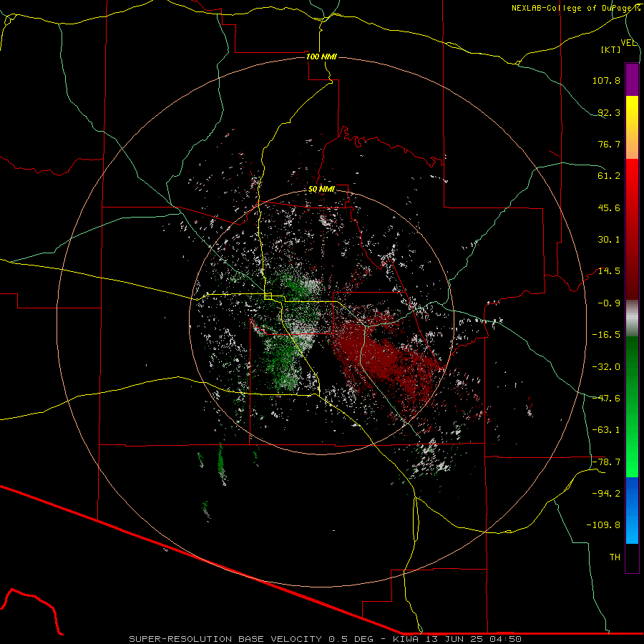Click the 45.6 velocity scale value
644x644 pixels.
click(x=609, y=208)
